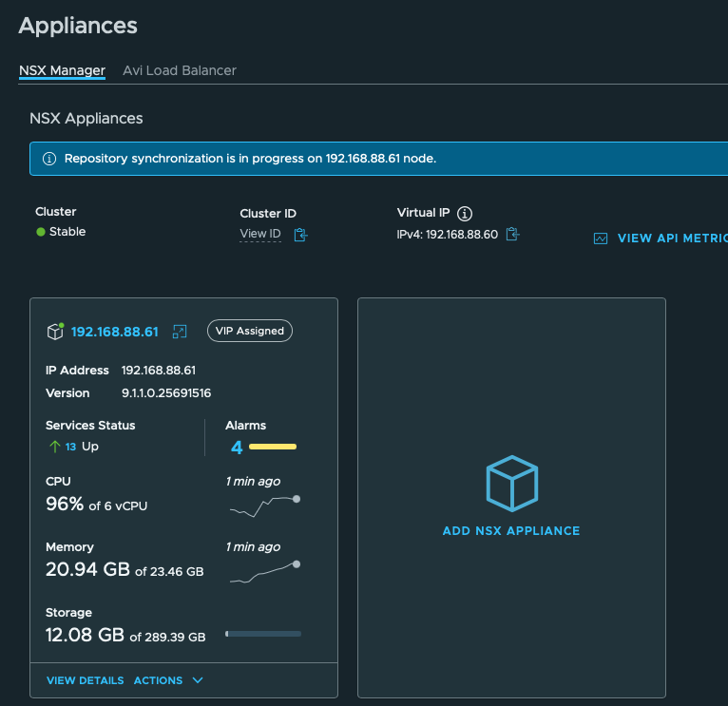Select the Version value 9.1.1.0.25691516
728x706 pixels.
166,393
